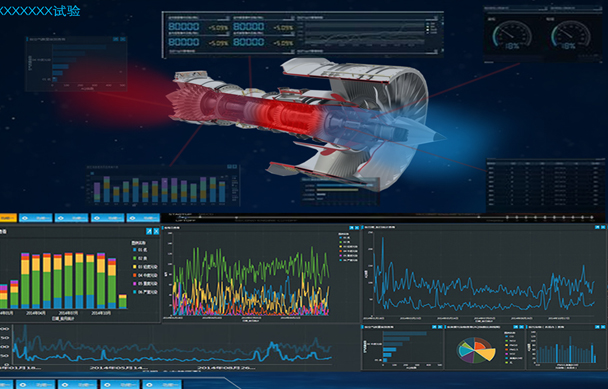Select the yellow highlighted tab button

coord(8,218)
